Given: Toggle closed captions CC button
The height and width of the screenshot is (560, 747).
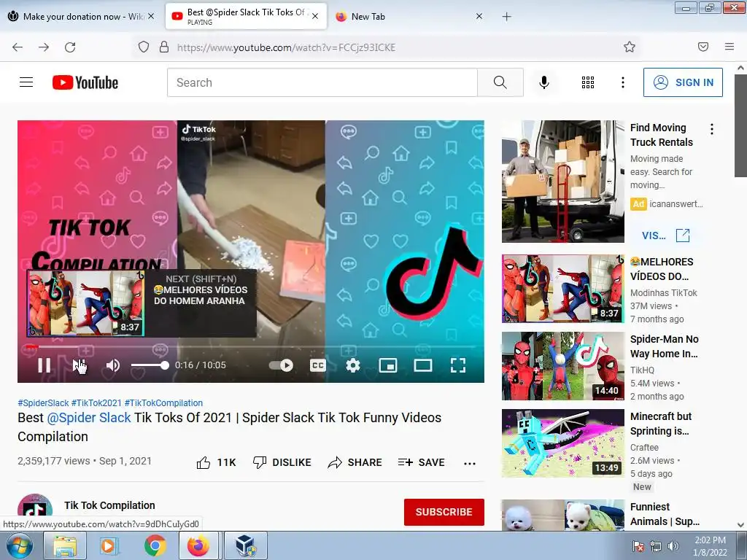Looking at the screenshot, I should coord(318,365).
